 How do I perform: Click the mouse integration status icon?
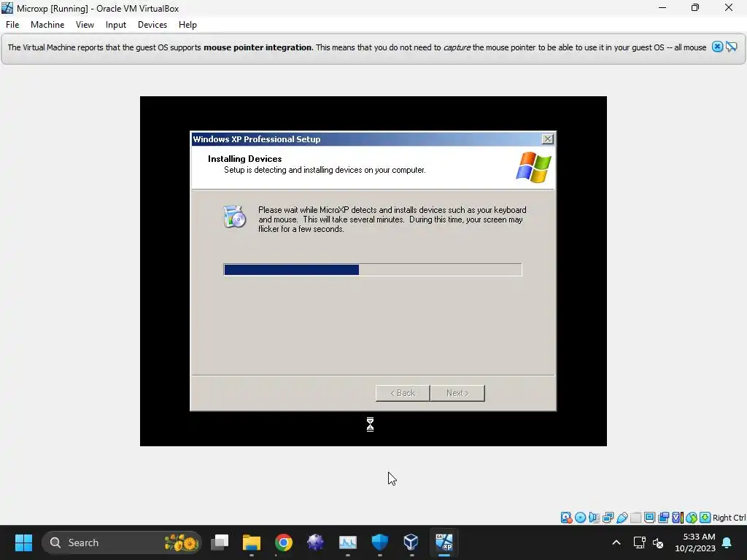point(692,518)
